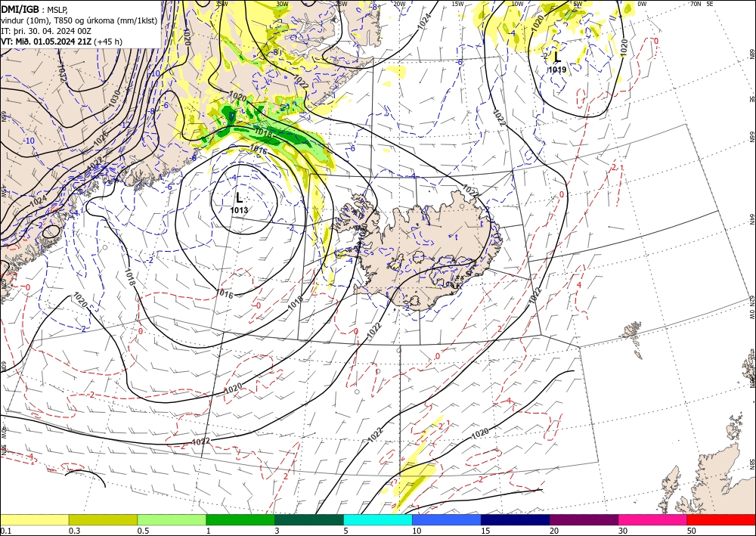Click the '1019' pressure value
756x536 pixels.
[x=557, y=70]
